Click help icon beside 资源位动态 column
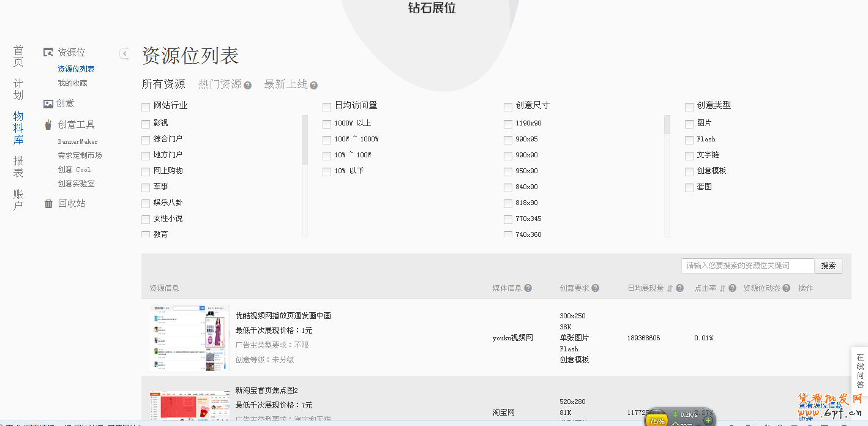 pos(786,288)
